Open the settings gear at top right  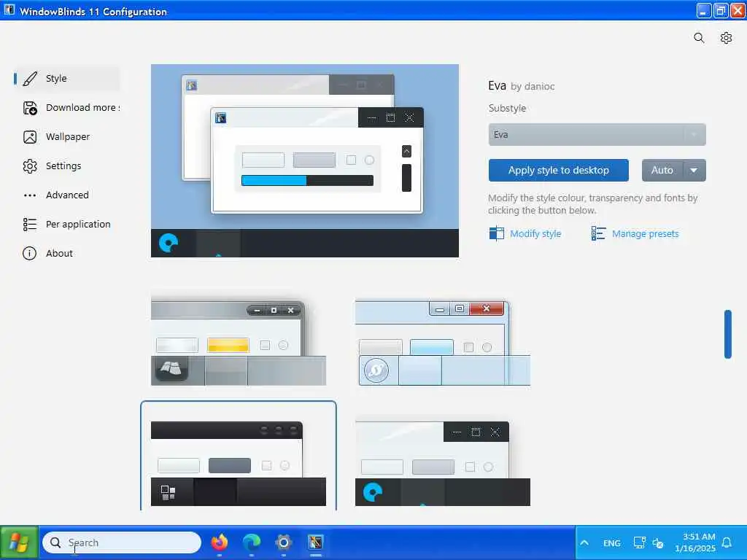click(726, 38)
